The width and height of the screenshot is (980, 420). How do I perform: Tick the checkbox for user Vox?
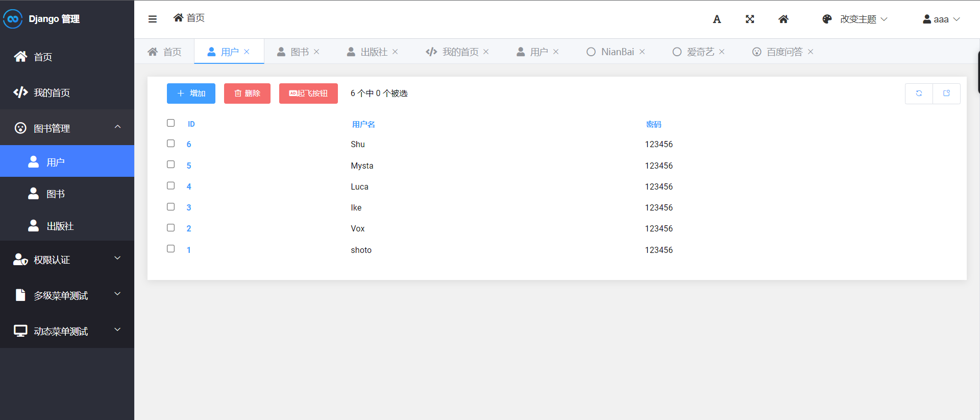click(171, 228)
